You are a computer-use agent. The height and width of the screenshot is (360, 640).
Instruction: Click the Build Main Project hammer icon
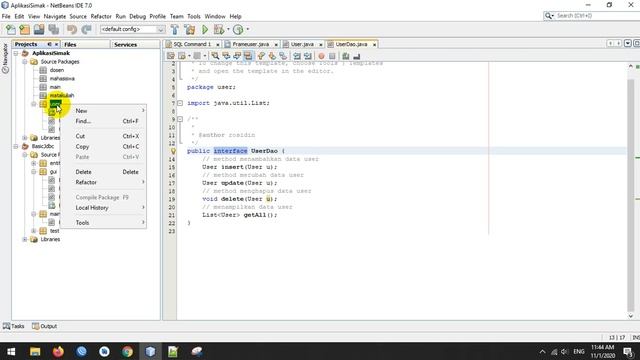click(175, 29)
